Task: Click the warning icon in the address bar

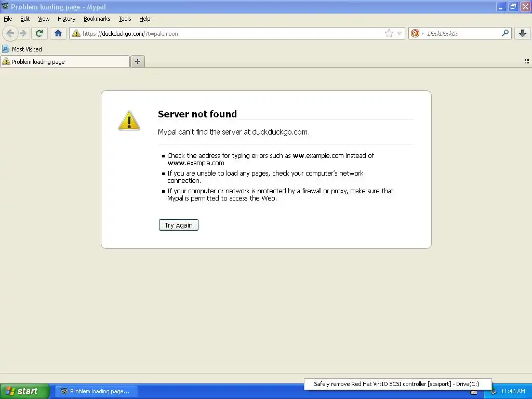Action: pyautogui.click(x=76, y=33)
